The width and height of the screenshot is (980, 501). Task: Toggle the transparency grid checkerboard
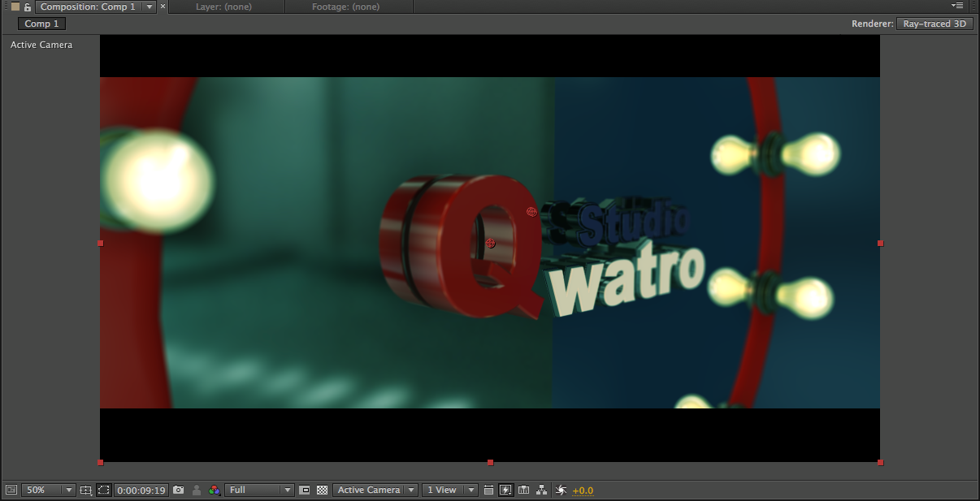point(323,490)
